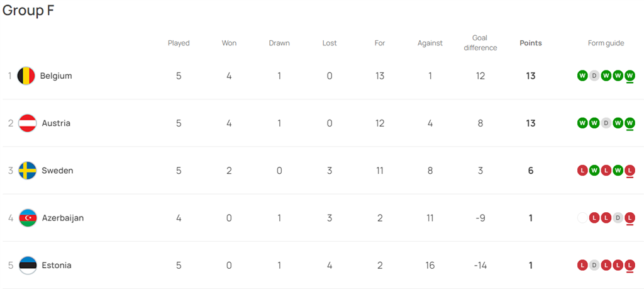Click the Azerbaijan flag icon
Viewport: 644px width, 289px height.
click(x=28, y=218)
